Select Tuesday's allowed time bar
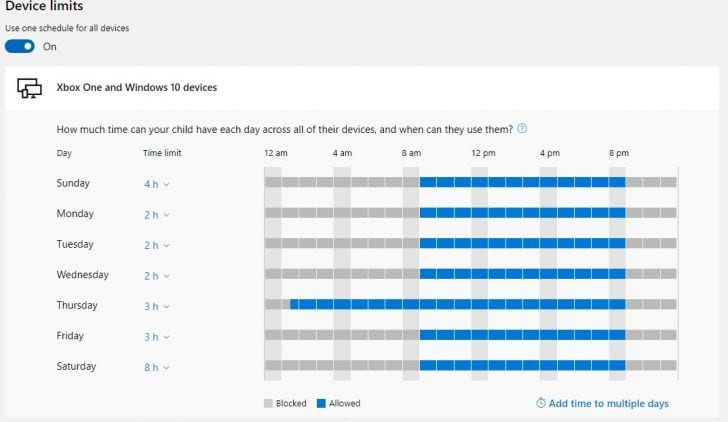The width and height of the screenshot is (728, 422). point(522,243)
